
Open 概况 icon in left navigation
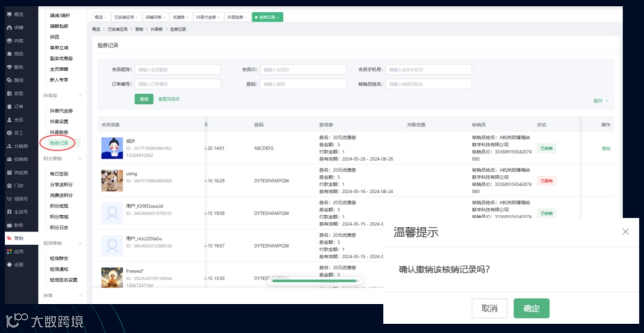[10, 14]
